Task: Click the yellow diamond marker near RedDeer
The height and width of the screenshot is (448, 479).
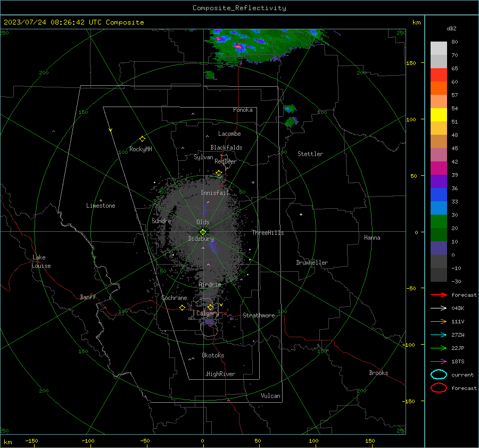Action: click(x=219, y=173)
